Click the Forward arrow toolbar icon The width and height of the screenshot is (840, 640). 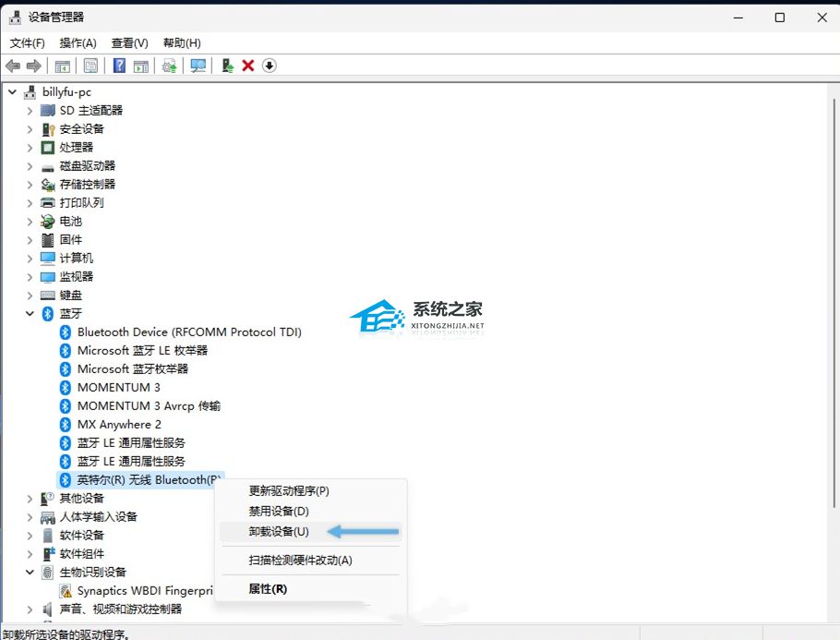(x=34, y=66)
